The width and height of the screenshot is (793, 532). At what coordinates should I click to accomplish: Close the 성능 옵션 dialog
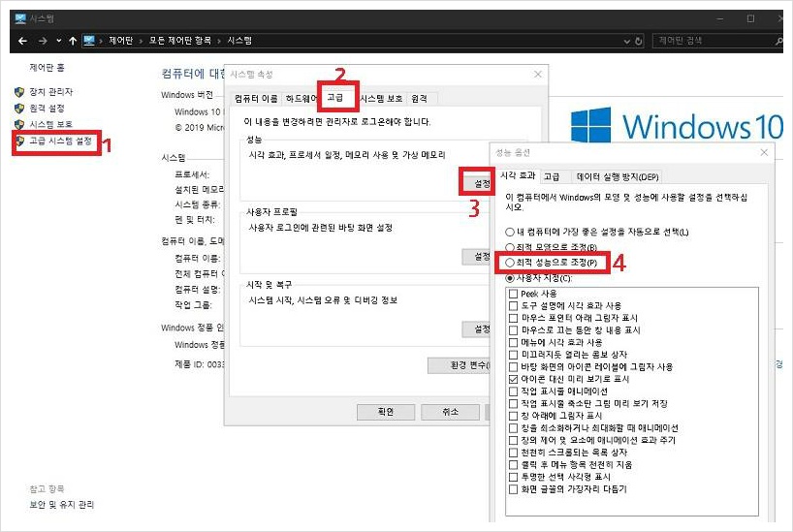pyautogui.click(x=764, y=152)
